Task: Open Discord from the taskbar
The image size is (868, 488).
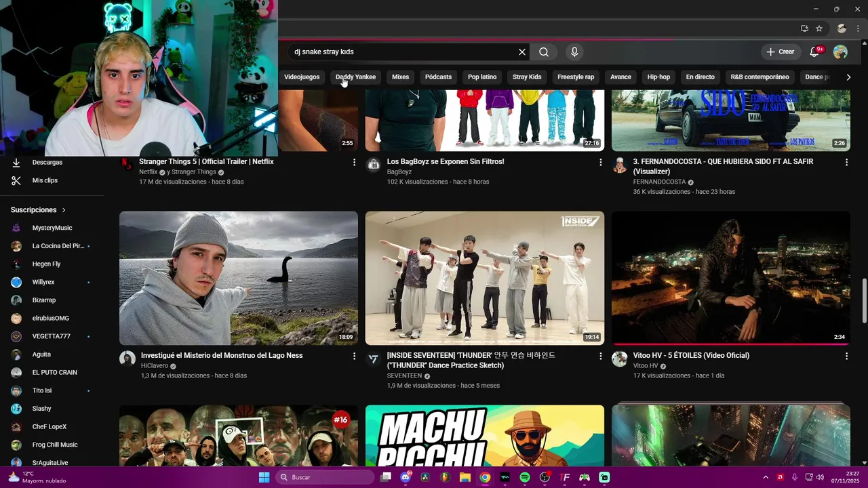Action: pyautogui.click(x=406, y=477)
